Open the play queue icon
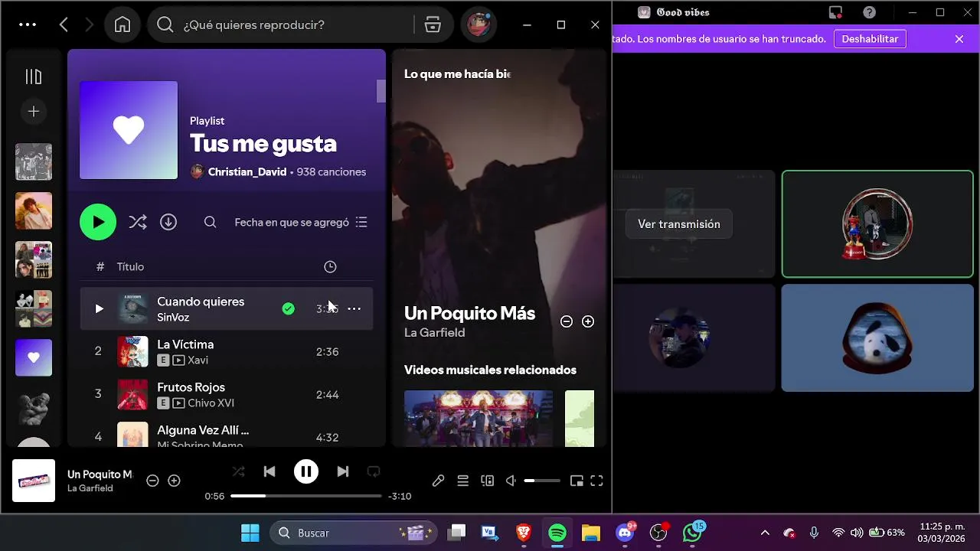The image size is (980, 551). click(x=463, y=481)
